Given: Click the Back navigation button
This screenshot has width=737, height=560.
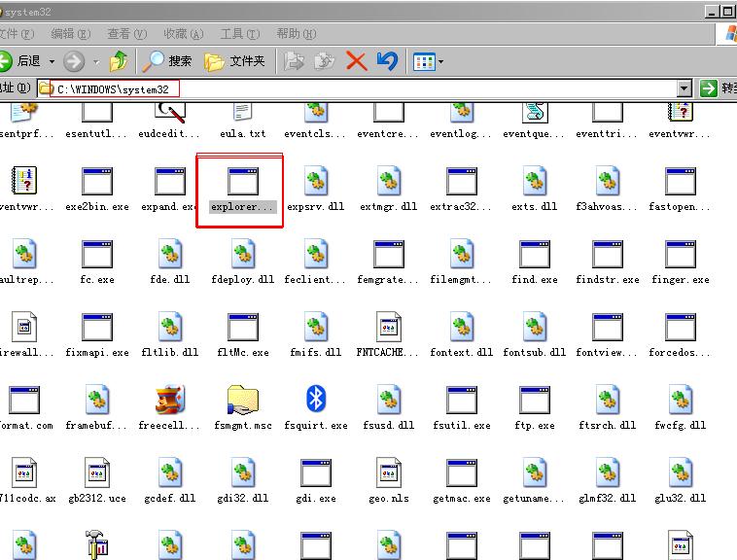Looking at the screenshot, I should pyautogui.click(x=19, y=61).
